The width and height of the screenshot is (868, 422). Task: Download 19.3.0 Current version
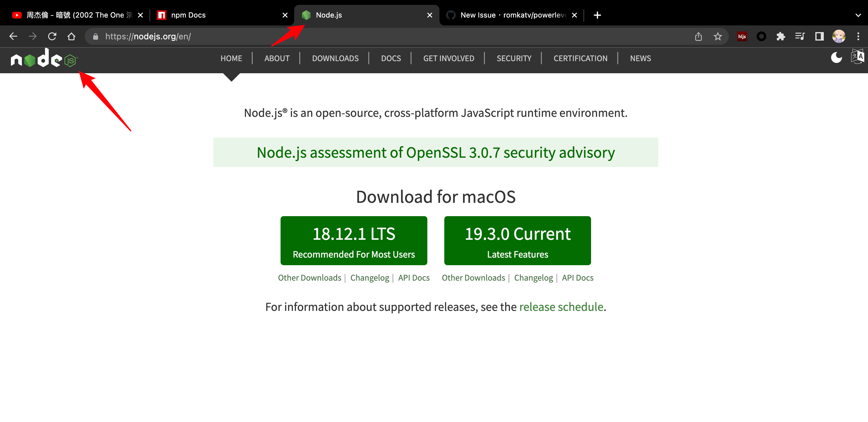(518, 241)
